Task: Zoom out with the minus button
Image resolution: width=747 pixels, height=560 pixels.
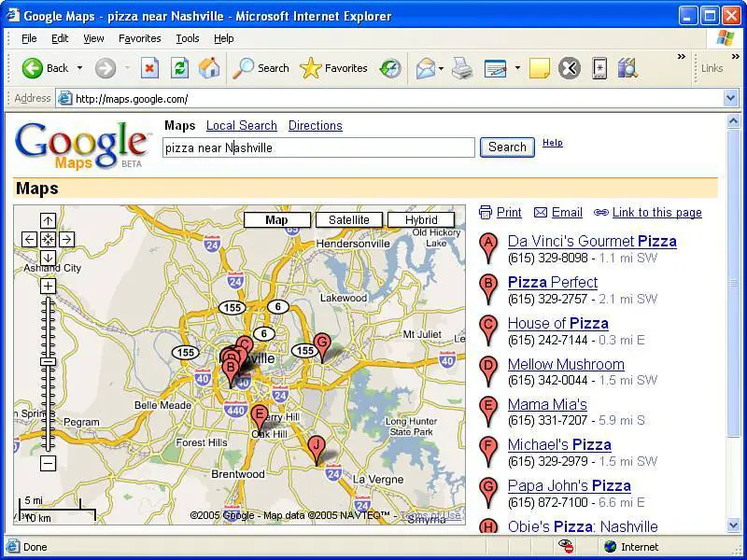Action: 48,463
